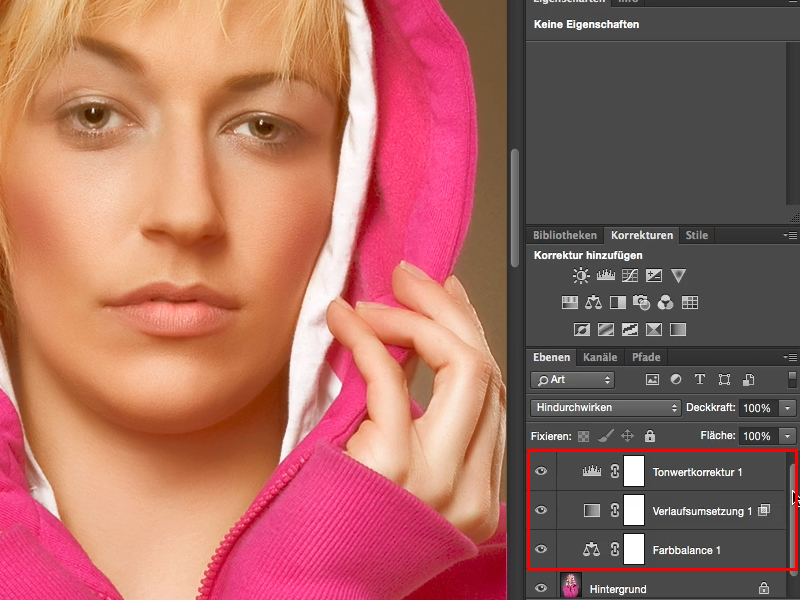This screenshot has height=600, width=800.
Task: Click the lock icon on Hintergrund layer
Action: [764, 588]
